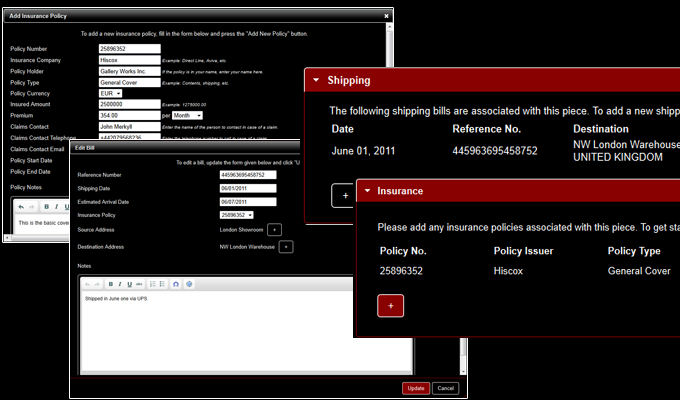
Task: Click policy number 25896352 in Insurance table
Action: coord(401,271)
